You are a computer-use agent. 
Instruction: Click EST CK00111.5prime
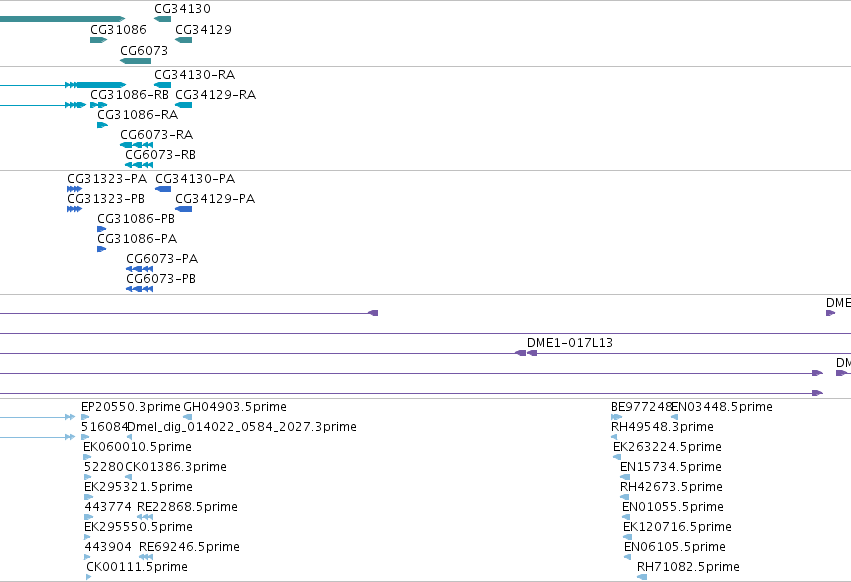click(88, 577)
